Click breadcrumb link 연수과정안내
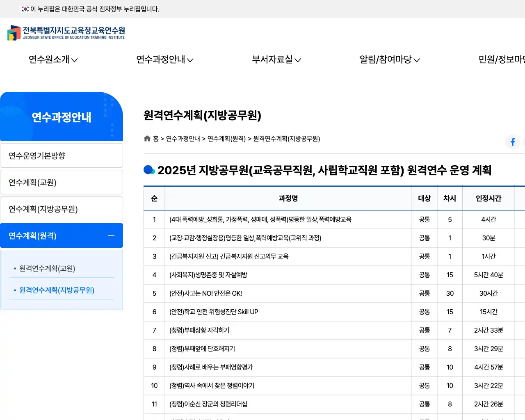The width and height of the screenshot is (525, 420). click(183, 139)
